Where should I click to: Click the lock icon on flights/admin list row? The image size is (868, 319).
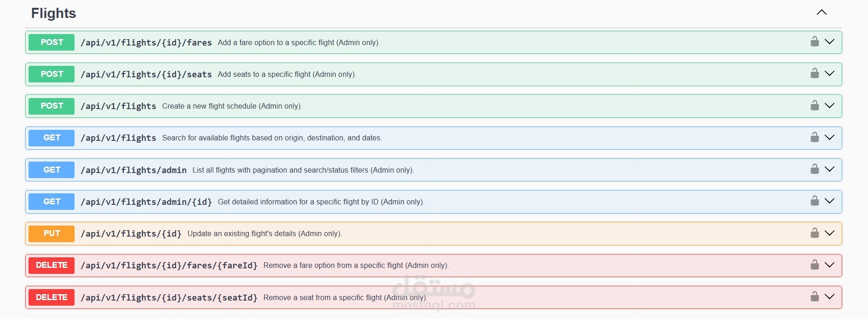(x=815, y=169)
